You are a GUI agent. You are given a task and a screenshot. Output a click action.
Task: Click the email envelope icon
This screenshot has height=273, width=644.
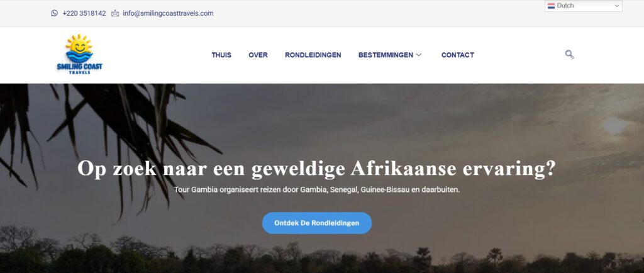115,14
